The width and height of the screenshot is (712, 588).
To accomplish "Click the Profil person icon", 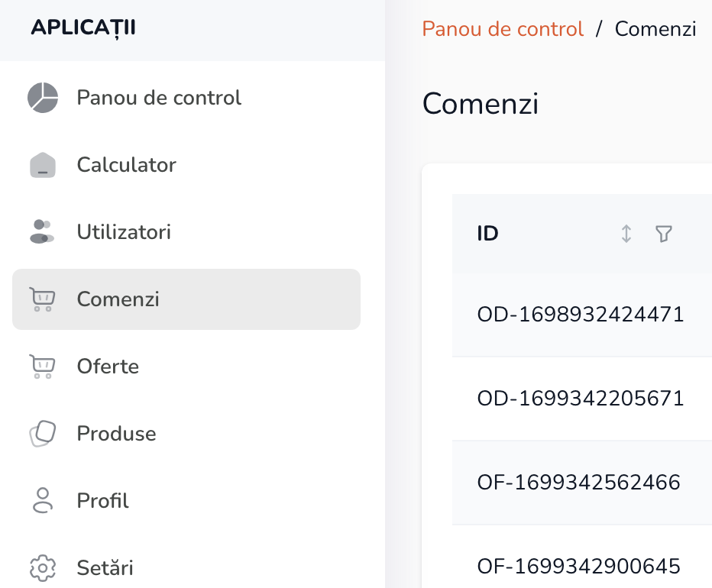I will click(43, 501).
